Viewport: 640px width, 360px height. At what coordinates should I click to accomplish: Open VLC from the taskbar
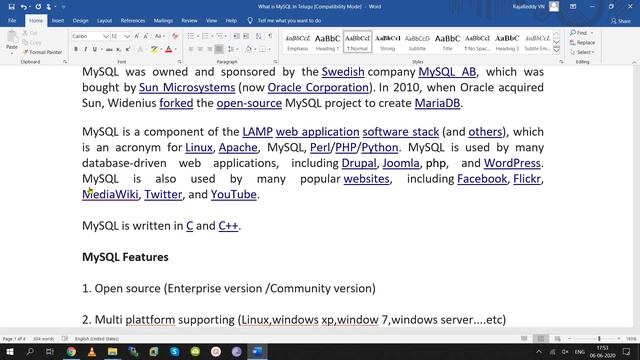point(92,351)
